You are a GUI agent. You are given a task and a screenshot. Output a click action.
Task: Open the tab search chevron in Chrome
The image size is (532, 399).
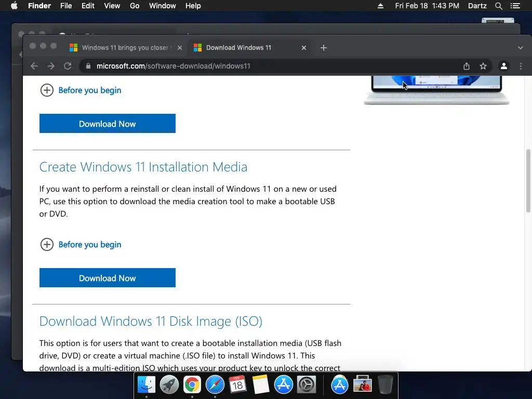[x=521, y=48]
